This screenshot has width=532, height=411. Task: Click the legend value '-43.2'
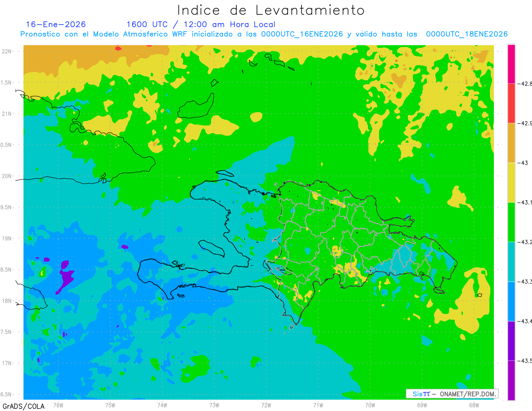pyautogui.click(x=524, y=242)
